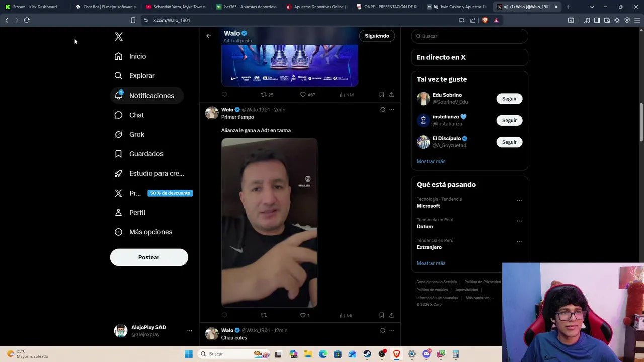Open Grok action on Primer tiempo post

pyautogui.click(x=383, y=109)
